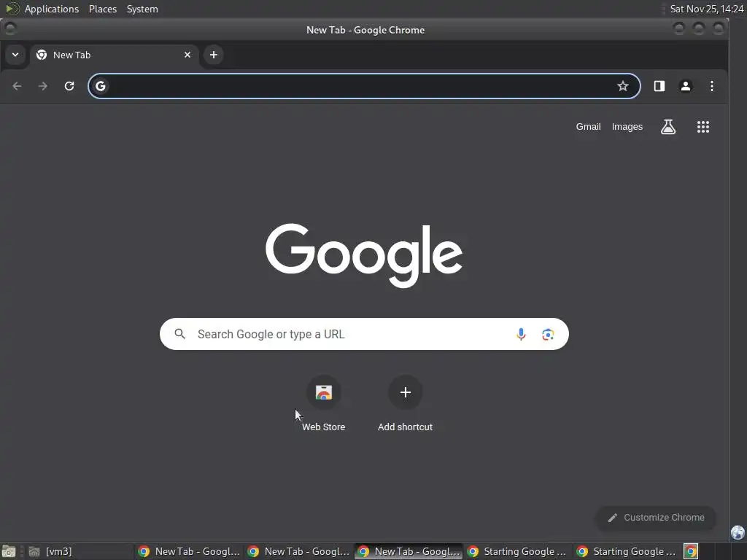
Task: Open the Places menu
Action: [x=103, y=9]
